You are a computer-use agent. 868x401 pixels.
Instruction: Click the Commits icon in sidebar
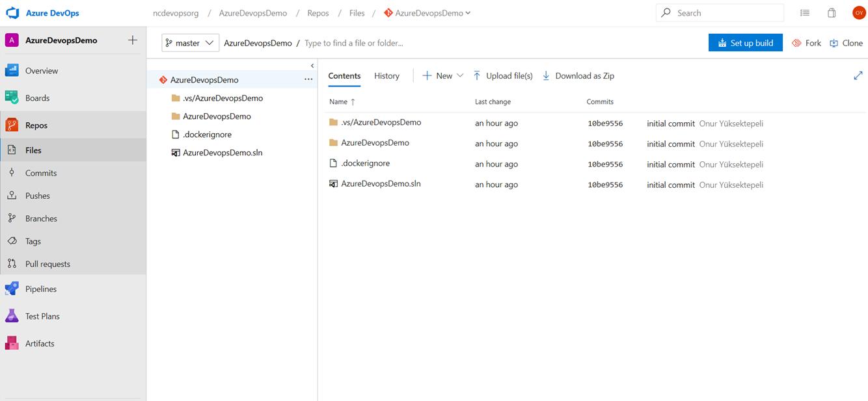pos(12,173)
